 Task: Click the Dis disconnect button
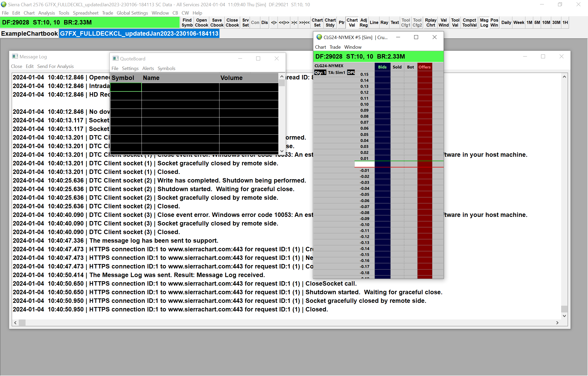pyautogui.click(x=265, y=23)
